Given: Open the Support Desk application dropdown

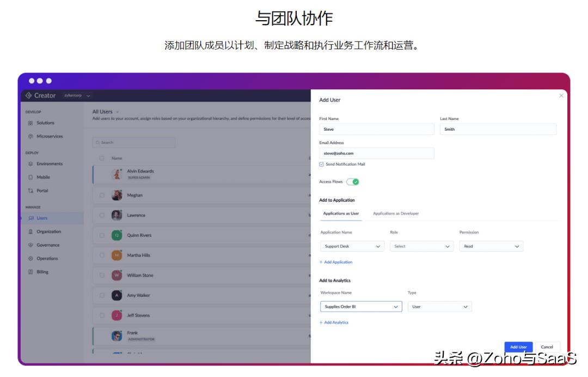Looking at the screenshot, I should [x=352, y=246].
